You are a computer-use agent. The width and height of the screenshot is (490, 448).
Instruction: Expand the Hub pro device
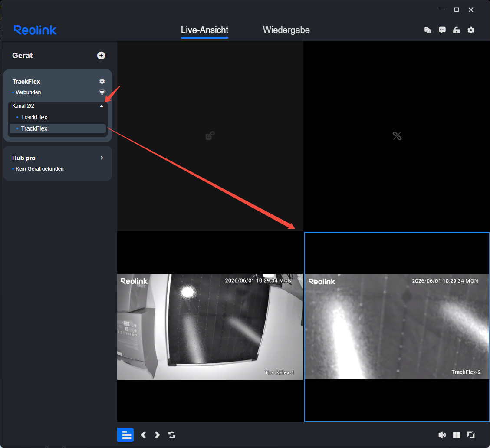pyautogui.click(x=102, y=158)
